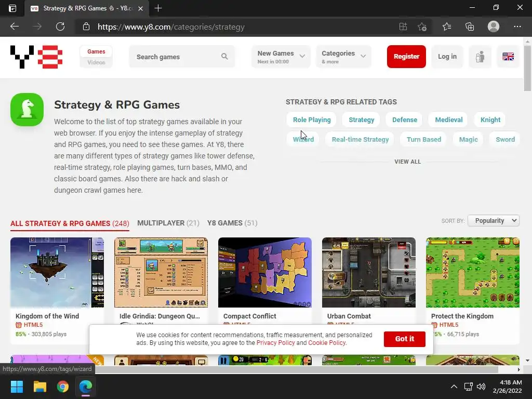Viewport: 532px width, 399px height.
Task: Click the Kingdom of the Wind title
Action: click(x=47, y=316)
